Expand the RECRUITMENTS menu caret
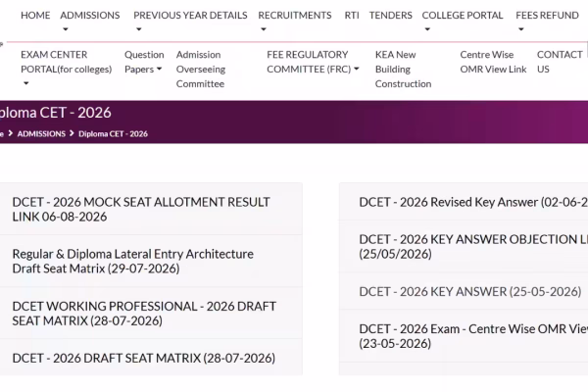 pos(264,29)
